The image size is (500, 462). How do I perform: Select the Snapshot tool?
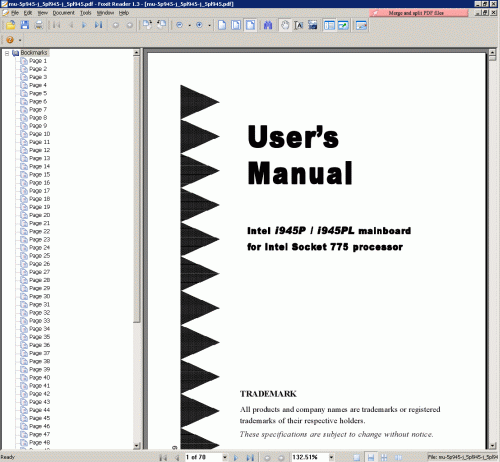click(313, 25)
